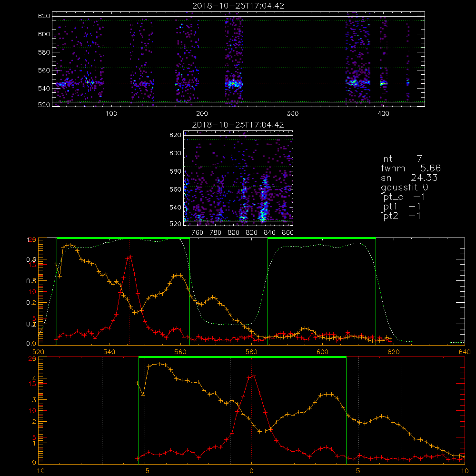Click the red curve peak near 546 in spectrum plot
This screenshot has height=476, width=476.
[130, 257]
